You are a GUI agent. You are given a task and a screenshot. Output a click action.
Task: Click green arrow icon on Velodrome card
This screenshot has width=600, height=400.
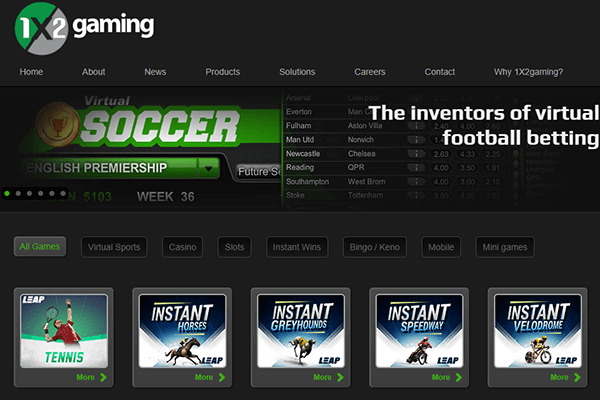tap(577, 377)
